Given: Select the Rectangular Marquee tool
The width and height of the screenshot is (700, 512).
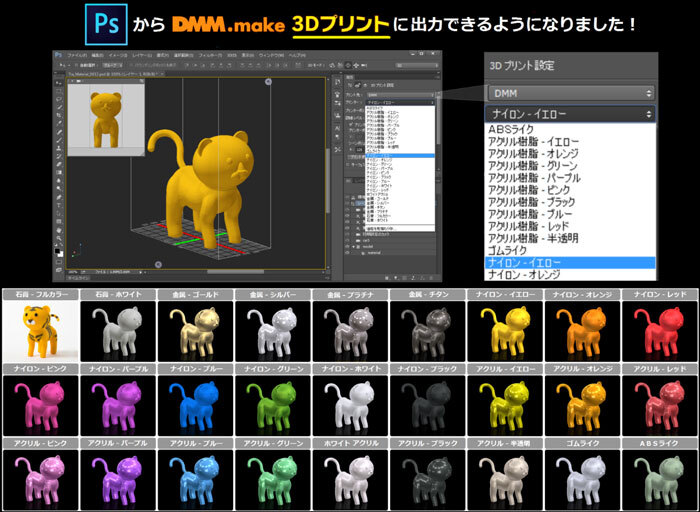Looking at the screenshot, I should coord(59,91).
